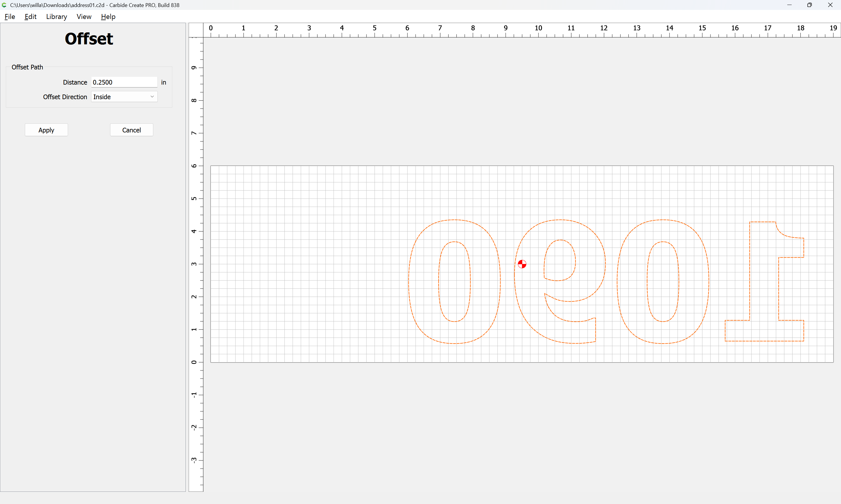Open the File menu
Viewport: 841px width, 504px height.
coord(10,17)
